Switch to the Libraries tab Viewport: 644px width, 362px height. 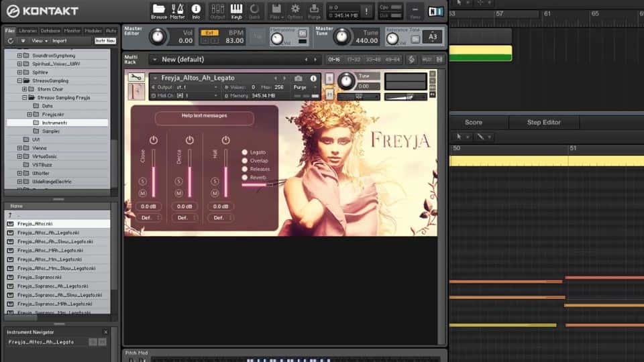28,31
